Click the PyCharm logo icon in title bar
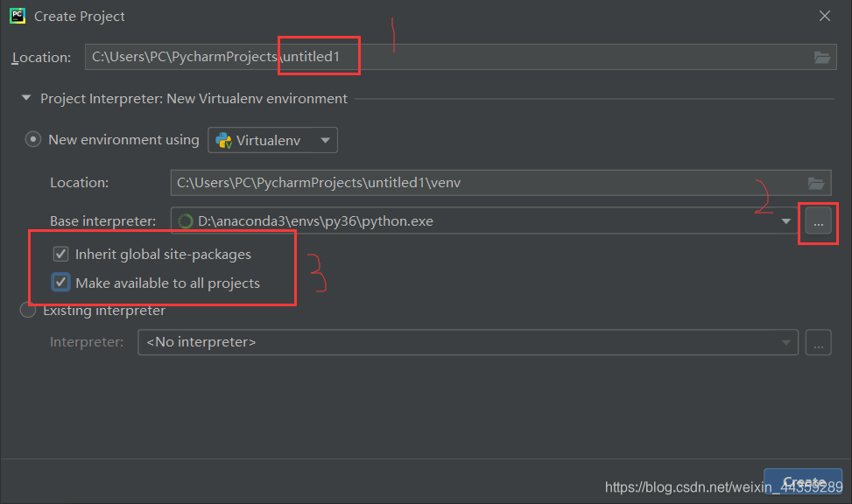This screenshot has height=504, width=852. pyautogui.click(x=18, y=16)
